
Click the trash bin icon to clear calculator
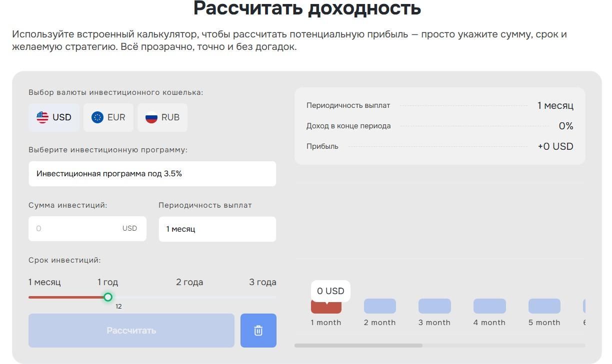(x=258, y=330)
